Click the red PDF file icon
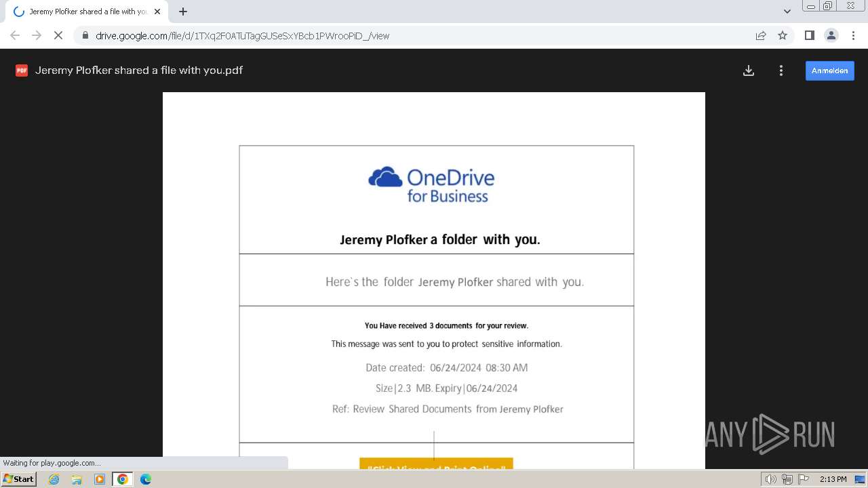 pos(22,70)
